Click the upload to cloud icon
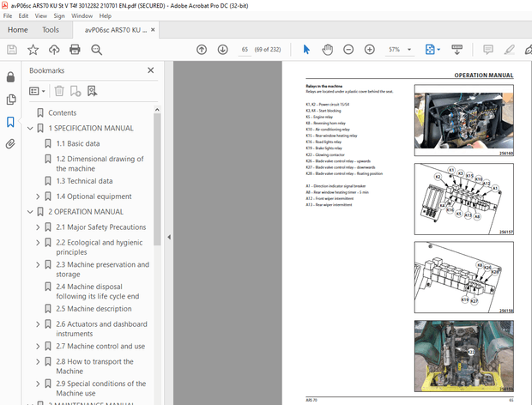 pyautogui.click(x=54, y=50)
